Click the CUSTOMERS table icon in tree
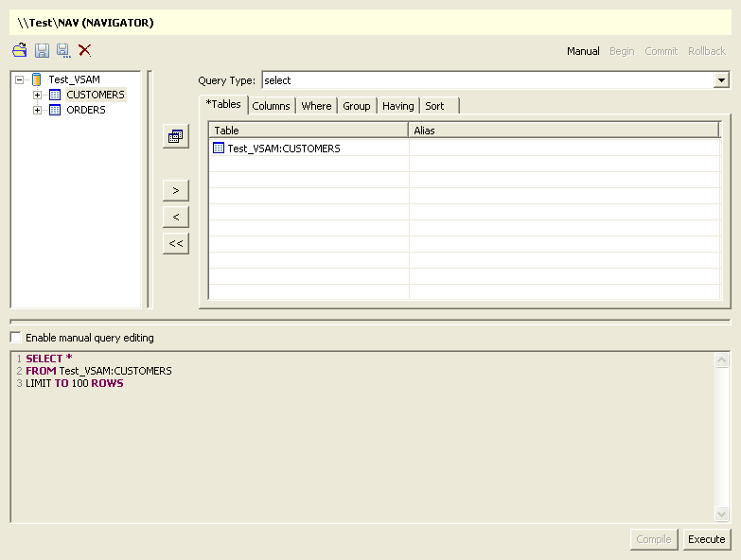This screenshot has width=741, height=560. point(55,95)
